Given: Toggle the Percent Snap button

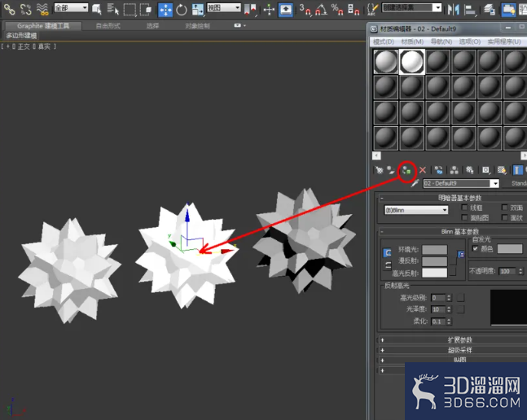Looking at the screenshot, I should (337, 10).
